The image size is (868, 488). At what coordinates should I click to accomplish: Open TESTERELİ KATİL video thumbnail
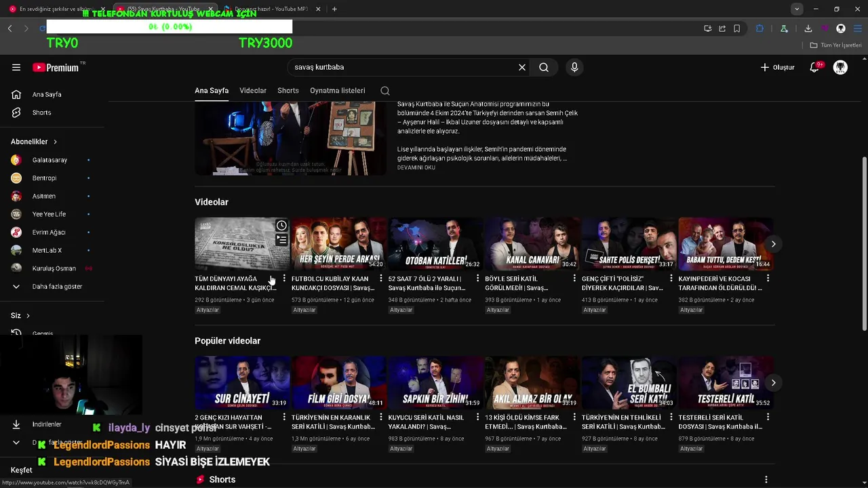pos(726,383)
